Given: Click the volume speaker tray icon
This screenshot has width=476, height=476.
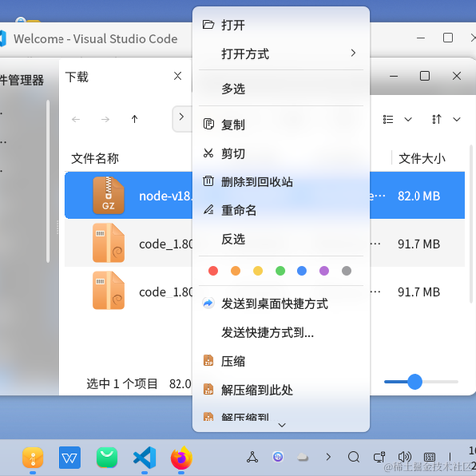Looking at the screenshot, I should click(404, 457).
